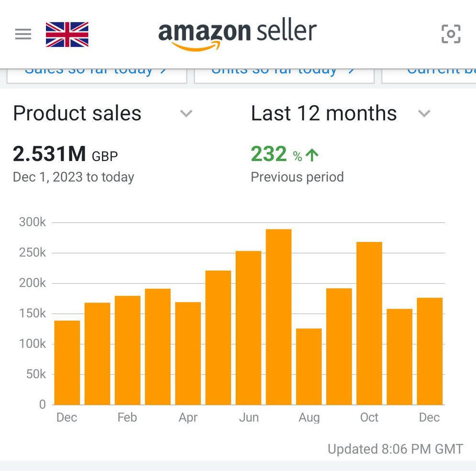Tap the UK flag marketplace icon
Image resolution: width=476 pixels, height=471 pixels.
pyautogui.click(x=67, y=34)
